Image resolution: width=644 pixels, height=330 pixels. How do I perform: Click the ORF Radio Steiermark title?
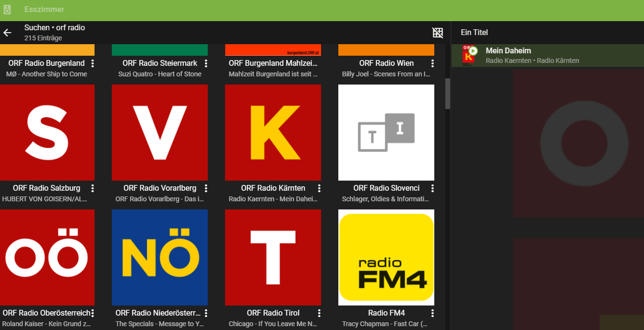(x=160, y=63)
